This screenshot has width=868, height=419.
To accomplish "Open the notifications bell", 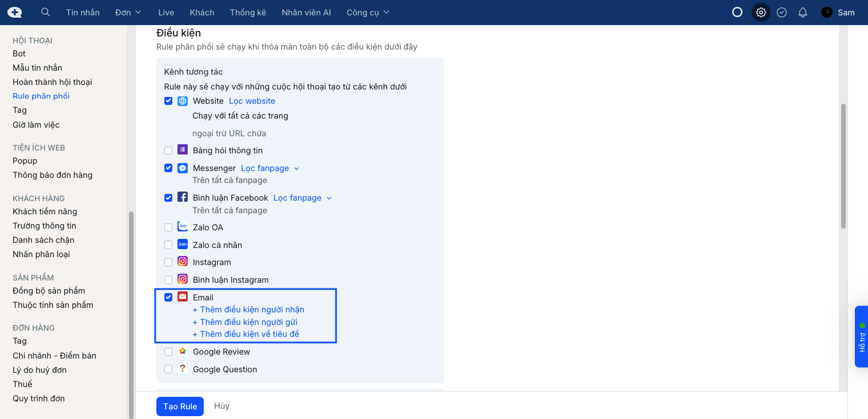I will pyautogui.click(x=802, y=12).
